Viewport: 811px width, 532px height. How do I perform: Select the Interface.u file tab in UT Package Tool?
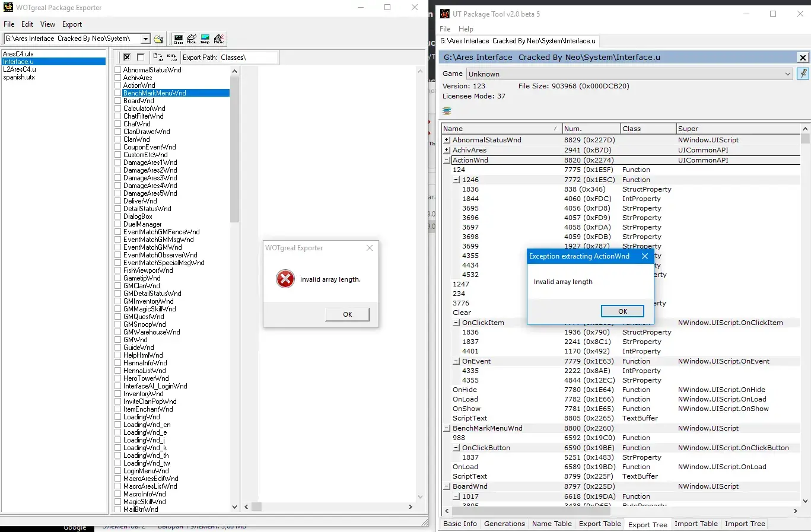click(x=518, y=41)
